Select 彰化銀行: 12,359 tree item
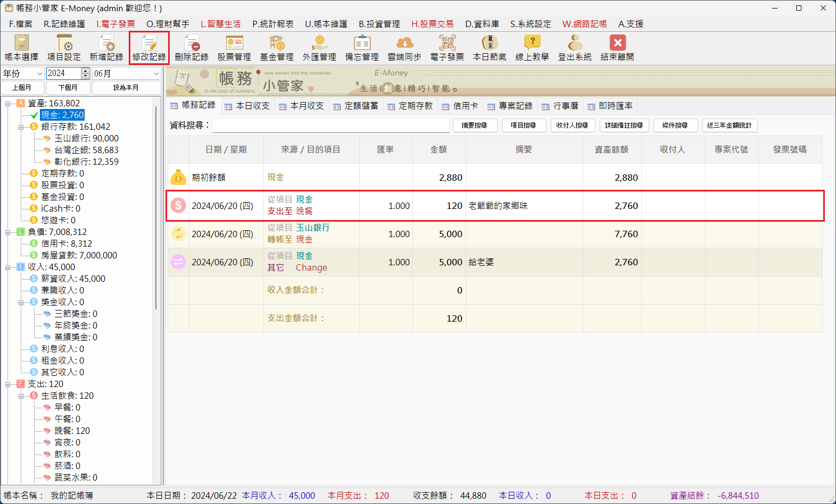The height and width of the screenshot is (504, 836). coord(86,162)
